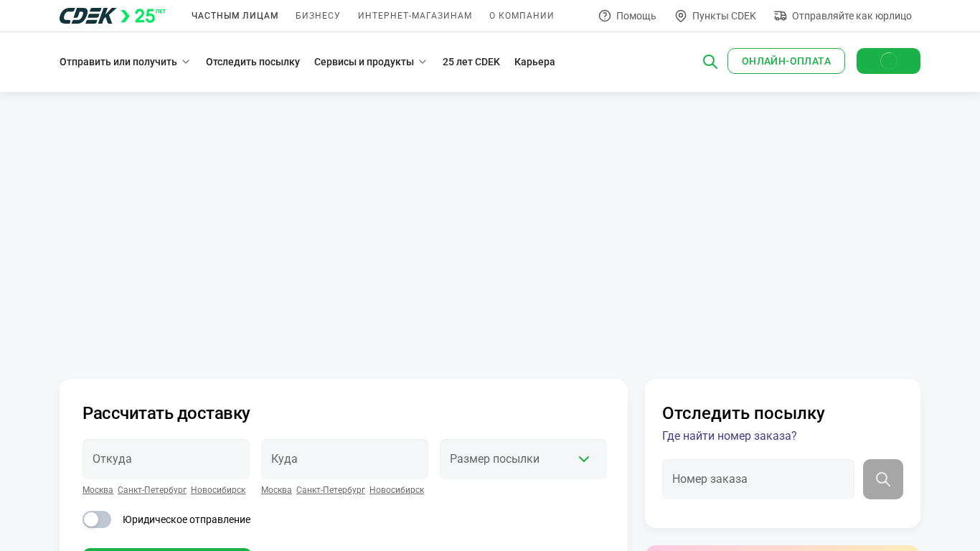Click the Онлайн-оплата button
This screenshot has width=980, height=551.
click(x=786, y=61)
